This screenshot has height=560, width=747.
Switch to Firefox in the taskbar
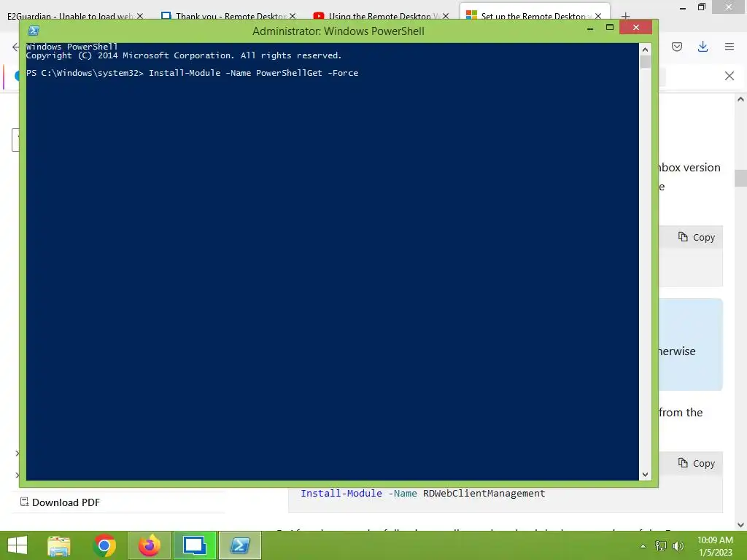coord(149,545)
